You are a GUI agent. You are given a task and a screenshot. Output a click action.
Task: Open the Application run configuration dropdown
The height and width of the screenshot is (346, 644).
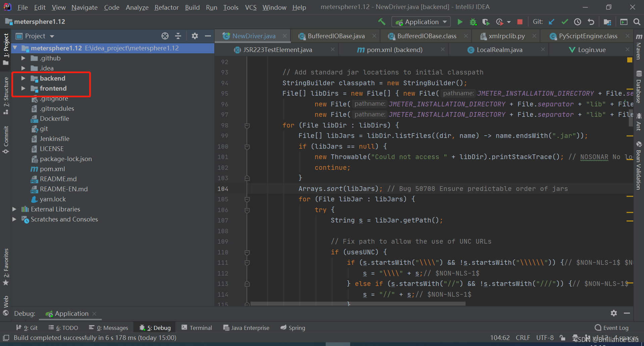pos(421,22)
